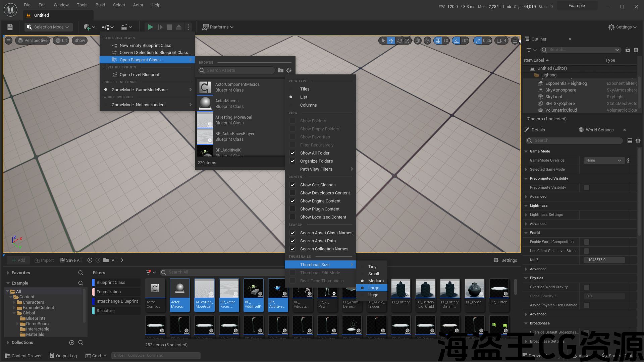Choose Huge thumbnail size

coord(373,295)
